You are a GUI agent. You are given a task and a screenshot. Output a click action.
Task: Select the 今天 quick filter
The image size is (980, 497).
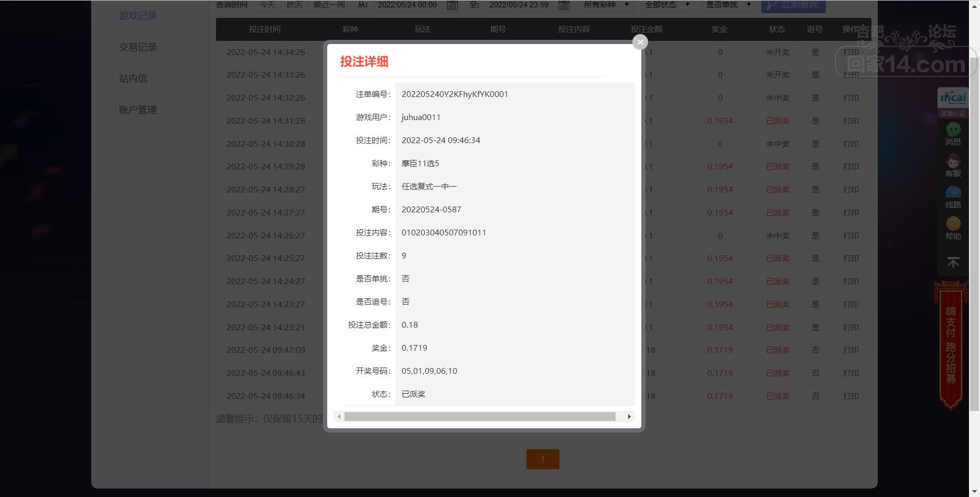(x=267, y=5)
